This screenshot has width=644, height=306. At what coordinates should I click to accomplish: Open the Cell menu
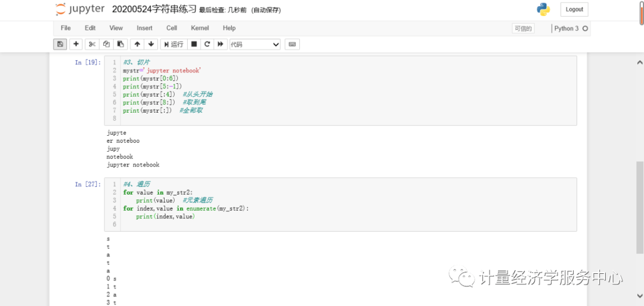tap(172, 28)
